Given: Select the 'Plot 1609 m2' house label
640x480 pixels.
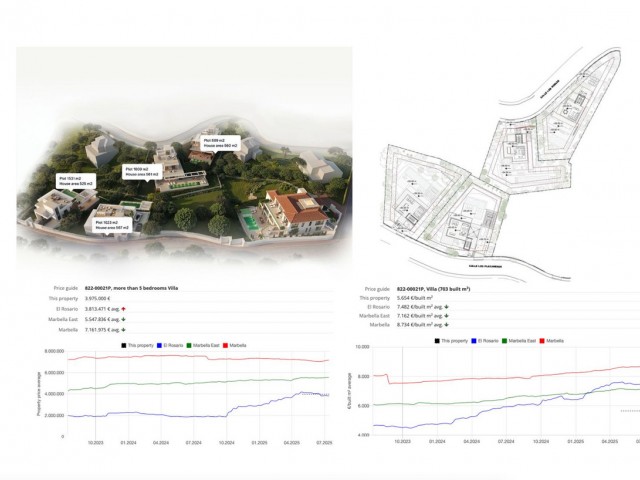Looking at the screenshot, I should point(140,172).
